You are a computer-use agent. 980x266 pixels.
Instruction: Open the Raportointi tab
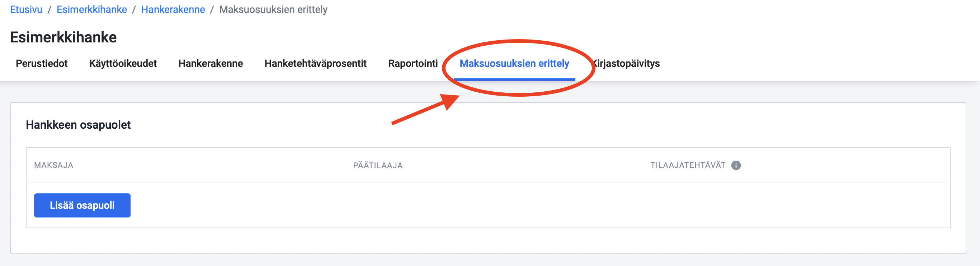pos(413,63)
